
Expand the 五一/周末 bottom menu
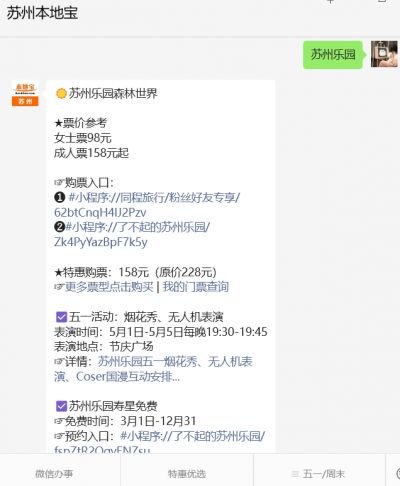click(319, 474)
